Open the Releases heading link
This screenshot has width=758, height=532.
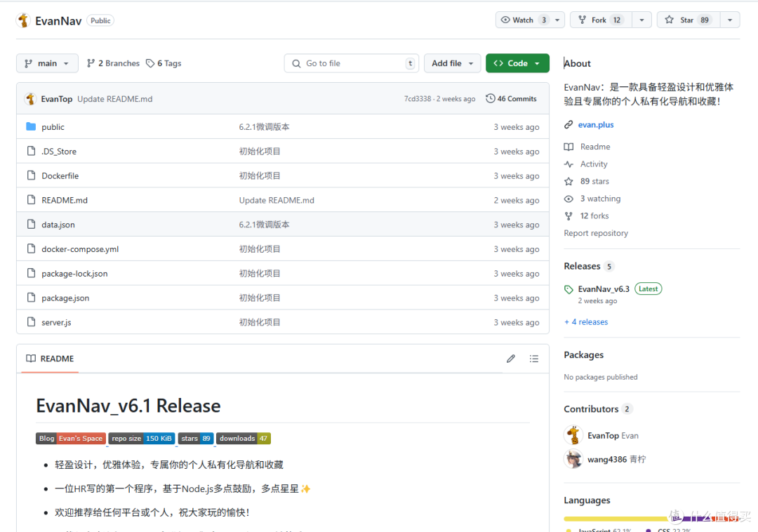click(582, 266)
